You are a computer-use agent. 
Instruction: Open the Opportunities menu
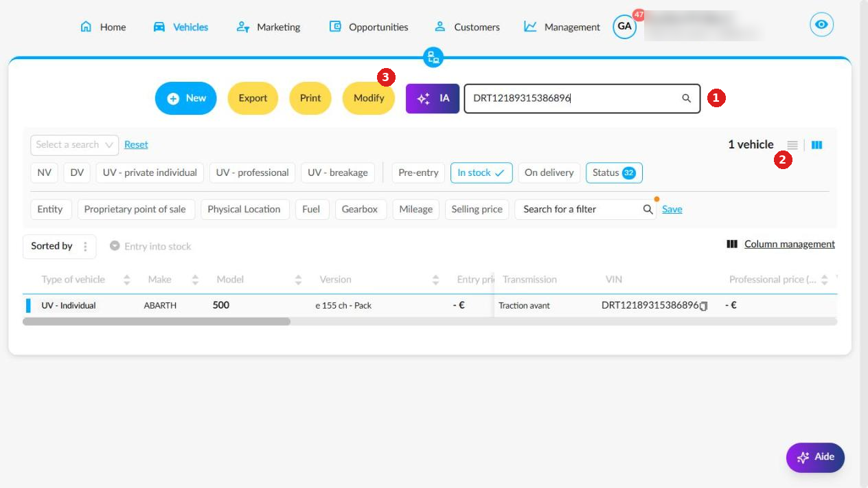(369, 27)
